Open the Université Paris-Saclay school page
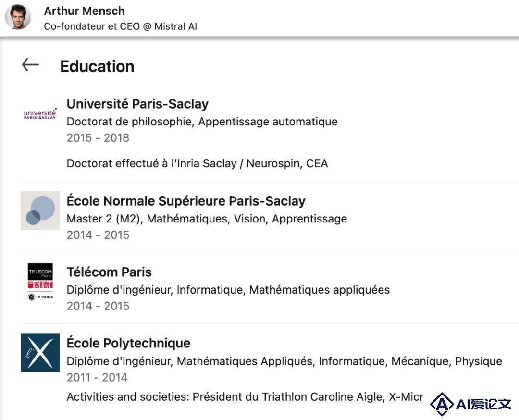 (137, 104)
